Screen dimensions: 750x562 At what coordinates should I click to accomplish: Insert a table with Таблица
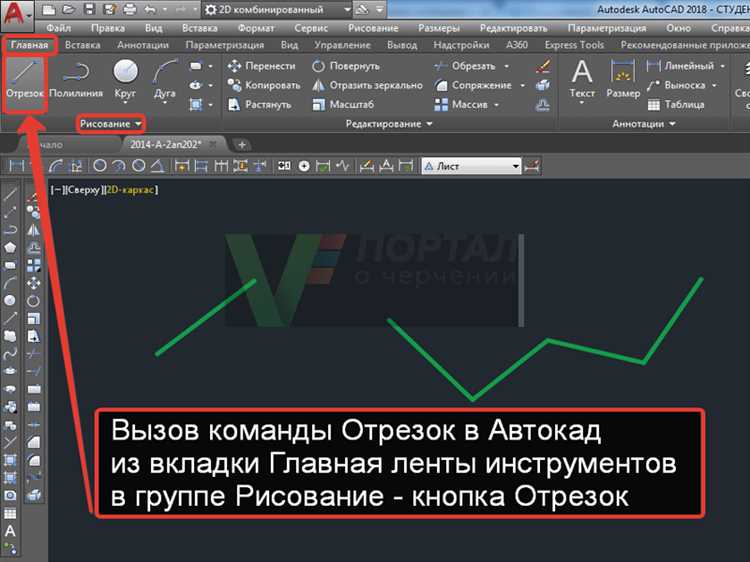click(x=675, y=104)
